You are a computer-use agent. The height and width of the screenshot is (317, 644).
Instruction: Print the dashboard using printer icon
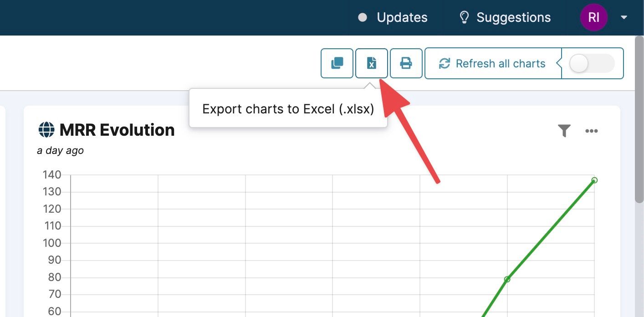coord(406,63)
